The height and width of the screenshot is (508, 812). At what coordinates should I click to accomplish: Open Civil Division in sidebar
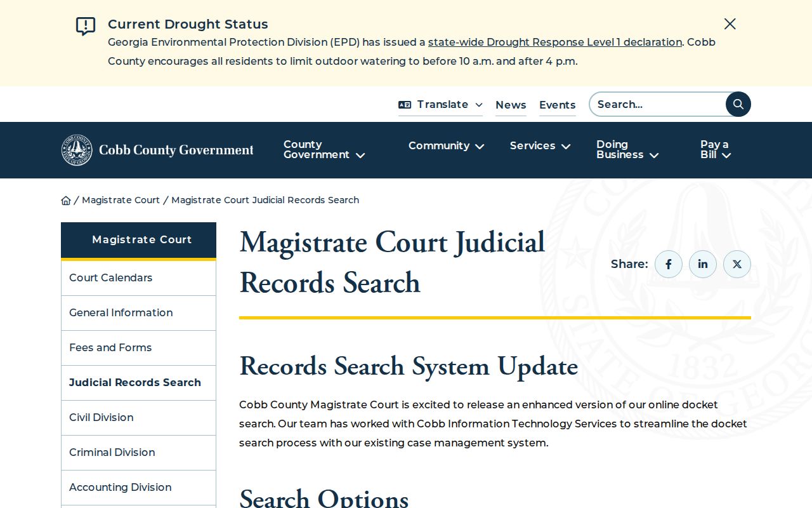tap(138, 418)
